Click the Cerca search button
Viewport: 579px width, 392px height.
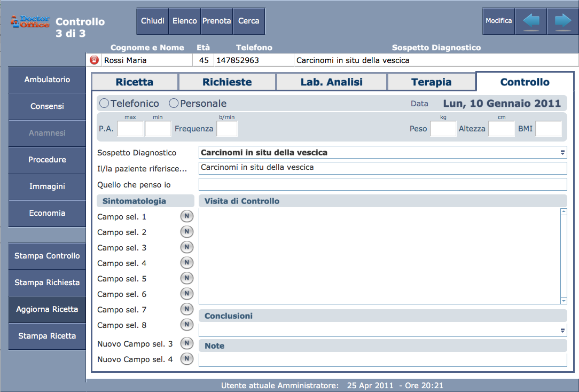pyautogui.click(x=249, y=21)
